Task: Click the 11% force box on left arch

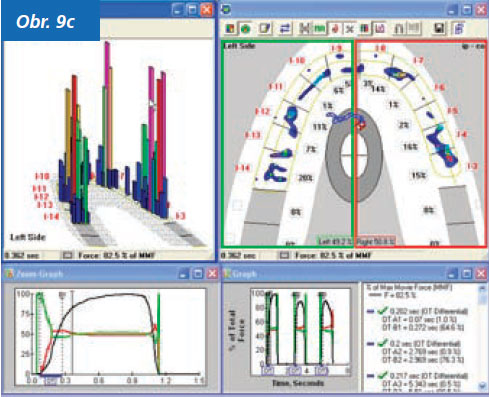Action: [x=319, y=127]
